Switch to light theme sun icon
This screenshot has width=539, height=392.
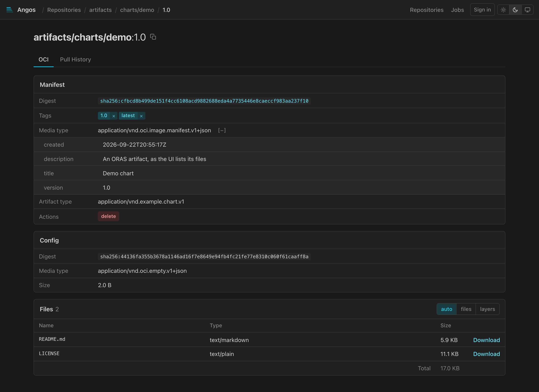point(503,10)
